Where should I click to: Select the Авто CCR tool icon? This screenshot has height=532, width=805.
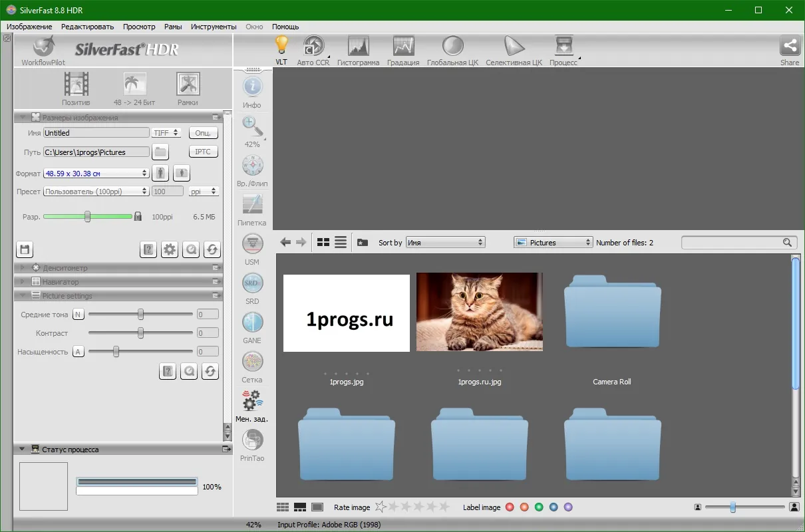point(313,46)
